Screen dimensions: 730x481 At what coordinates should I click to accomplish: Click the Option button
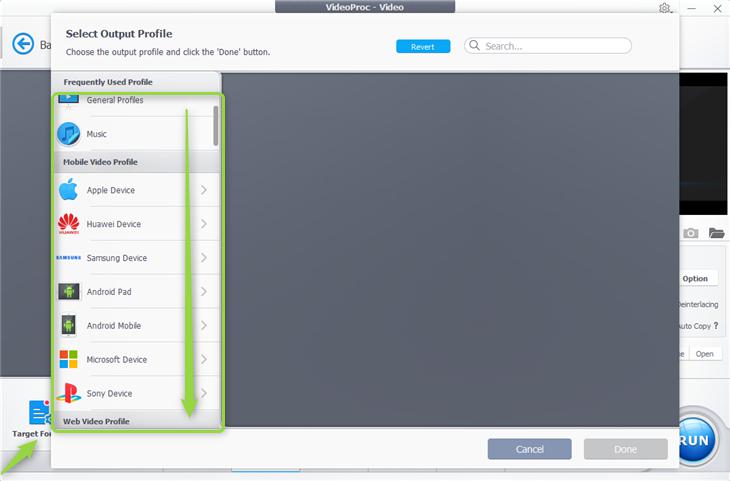tap(695, 278)
